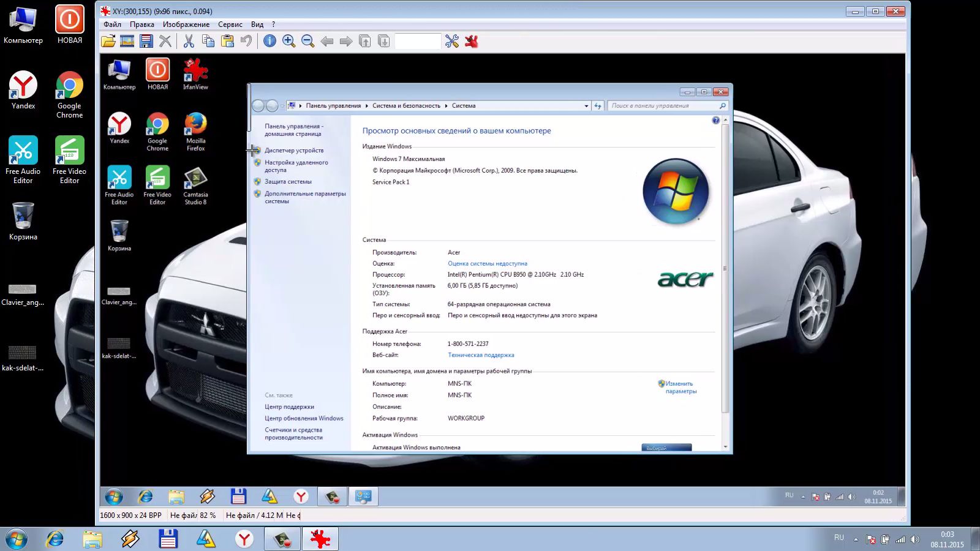Screen dimensions: 980x551
Task: Open clock showing 0:03 08.11.2015
Action: [x=947, y=539]
